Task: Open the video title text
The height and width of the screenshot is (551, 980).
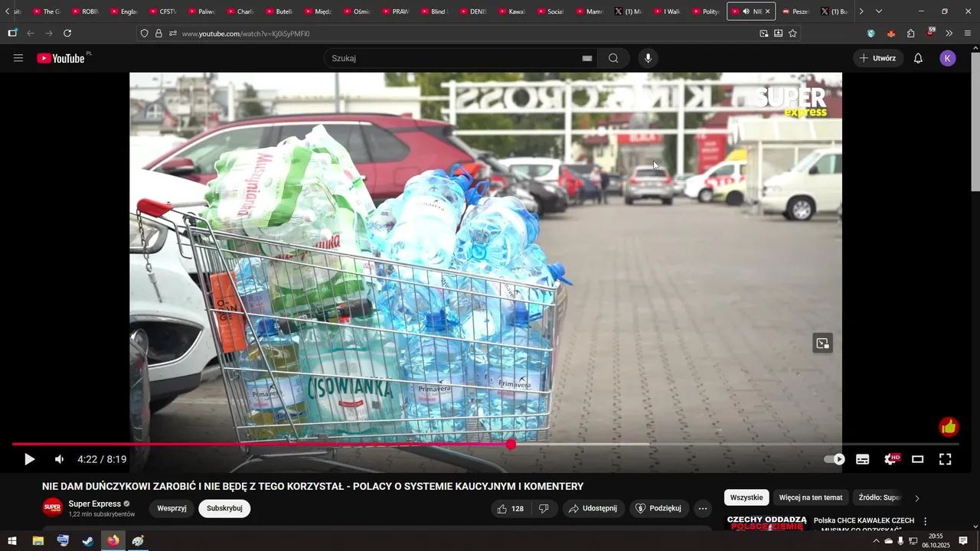Action: [x=312, y=486]
